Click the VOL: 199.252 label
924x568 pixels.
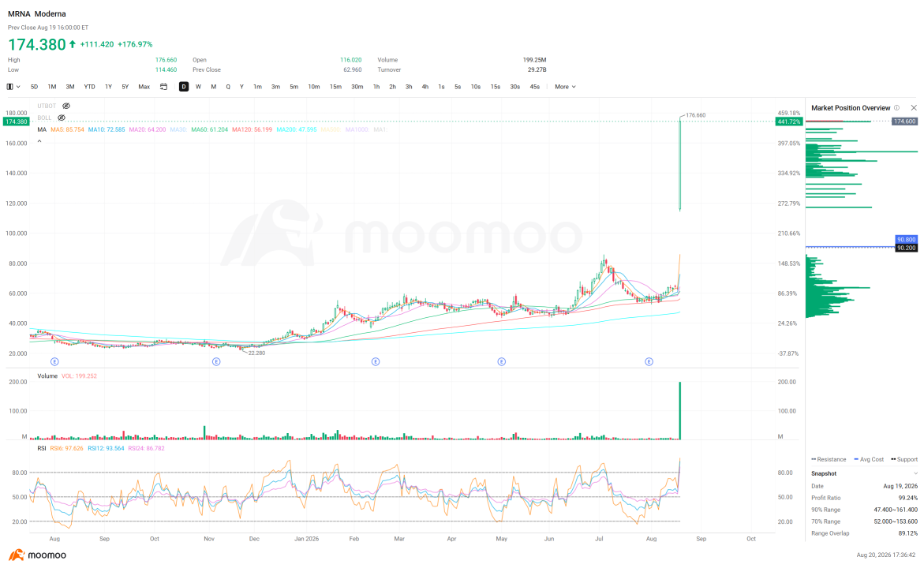tap(79, 376)
